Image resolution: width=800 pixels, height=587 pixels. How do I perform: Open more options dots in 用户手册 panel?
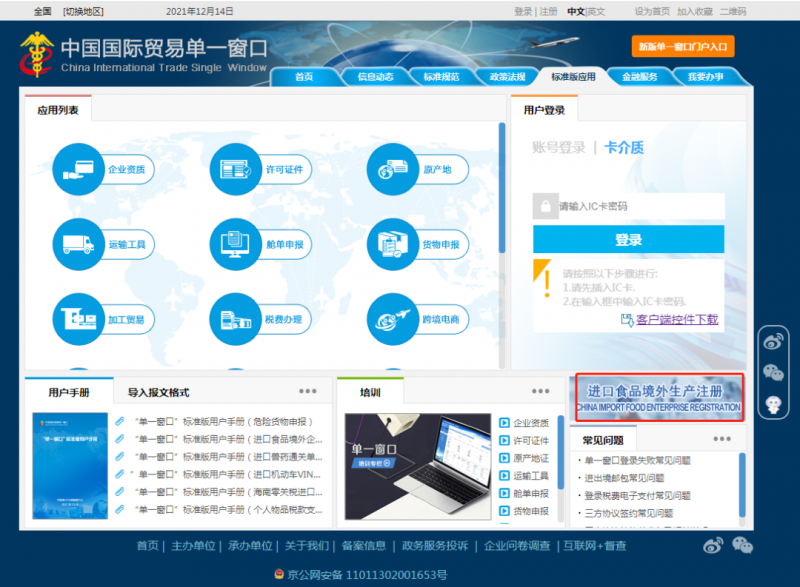pyautogui.click(x=308, y=391)
